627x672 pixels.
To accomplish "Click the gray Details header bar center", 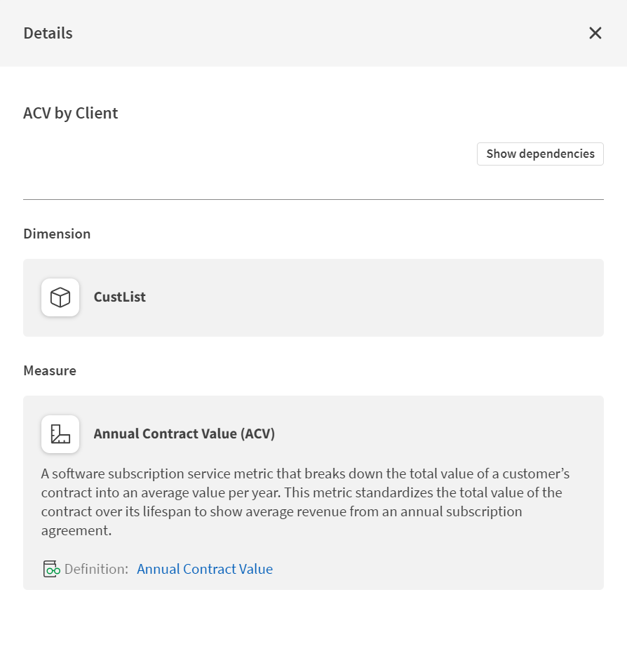I will 313,33.
